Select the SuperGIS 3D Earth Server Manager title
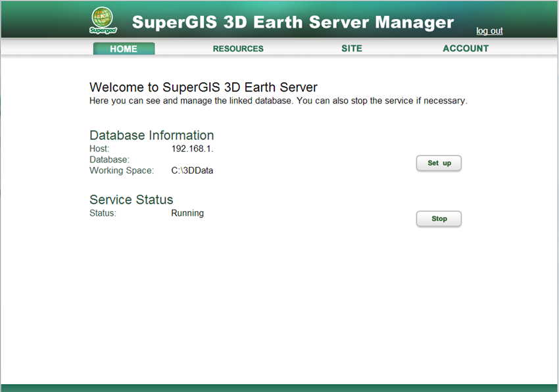The height and width of the screenshot is (392, 559). (x=293, y=22)
